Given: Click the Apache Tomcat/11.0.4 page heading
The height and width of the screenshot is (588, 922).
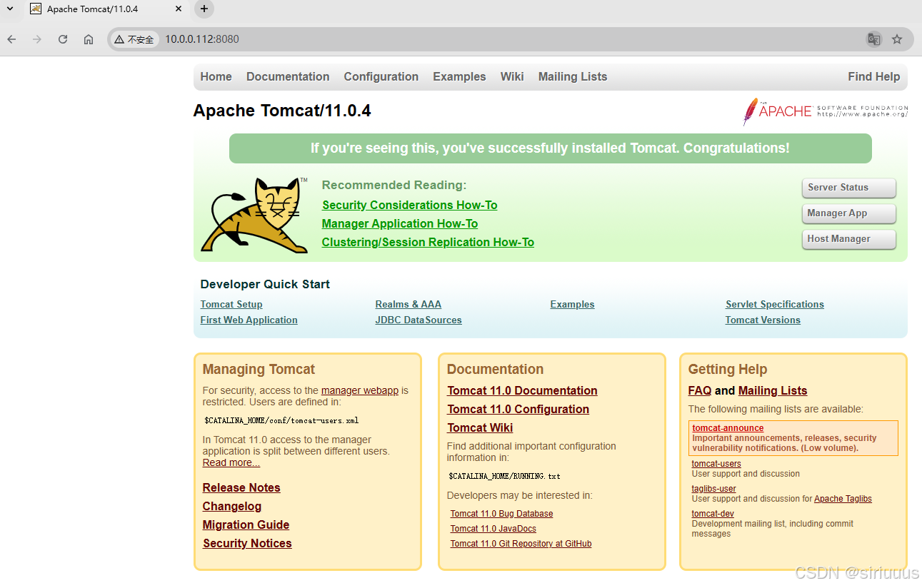Looking at the screenshot, I should [282, 111].
